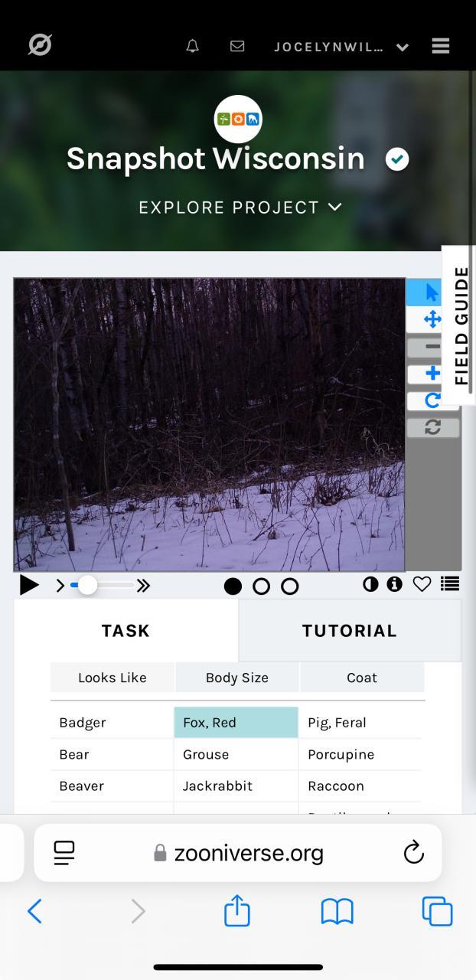Activate the pan move tool
Screen dimensions: 476x980
click(432, 319)
